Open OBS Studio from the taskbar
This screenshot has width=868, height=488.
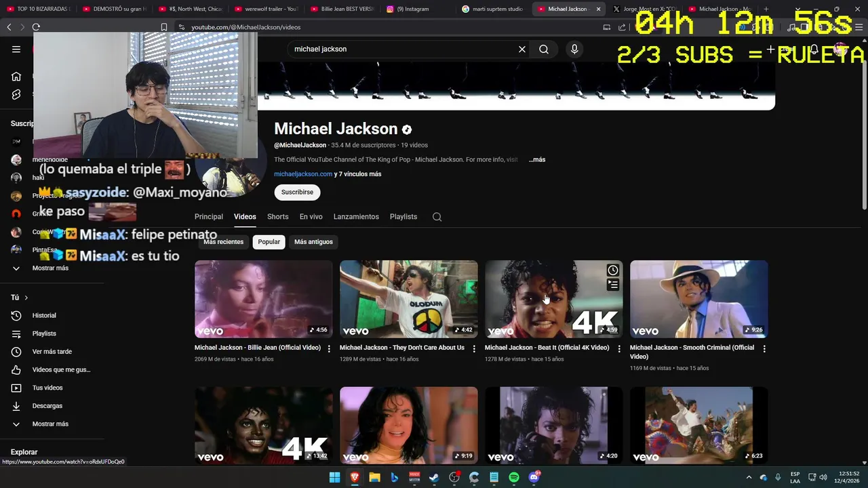[454, 477]
